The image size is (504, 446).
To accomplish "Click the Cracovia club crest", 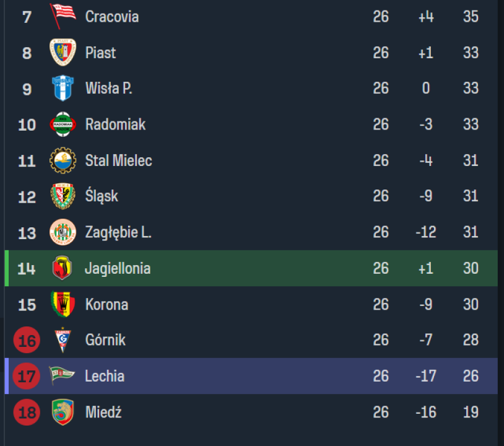I will pos(63,16).
